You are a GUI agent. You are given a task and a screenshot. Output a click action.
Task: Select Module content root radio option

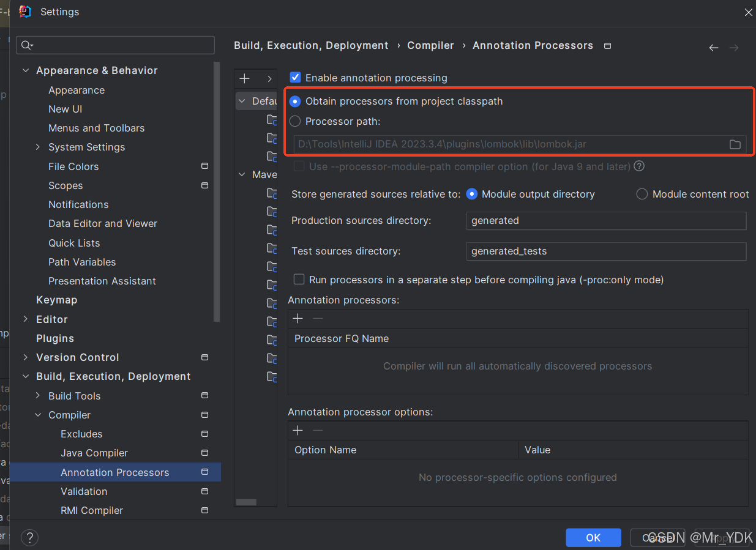[x=642, y=194]
